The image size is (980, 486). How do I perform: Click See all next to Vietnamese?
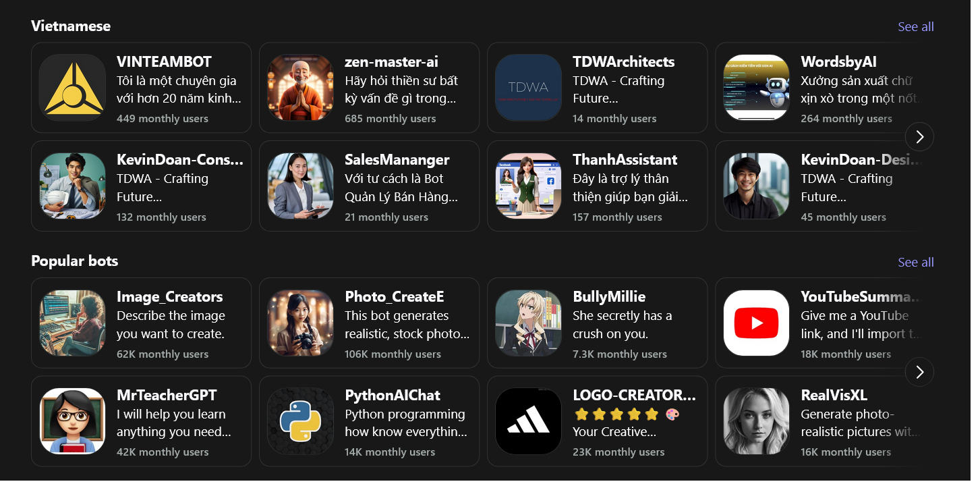[x=915, y=27]
